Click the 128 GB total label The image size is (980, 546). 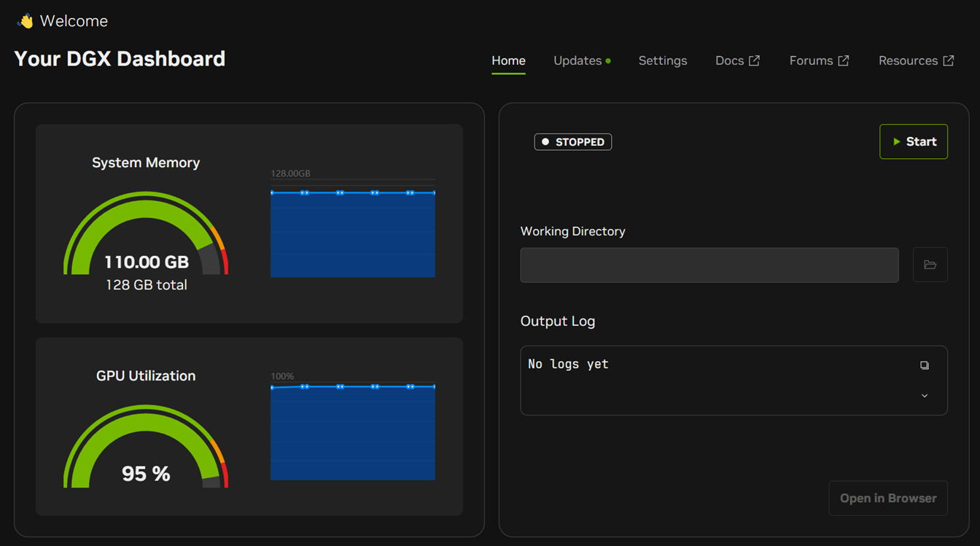[x=147, y=285]
